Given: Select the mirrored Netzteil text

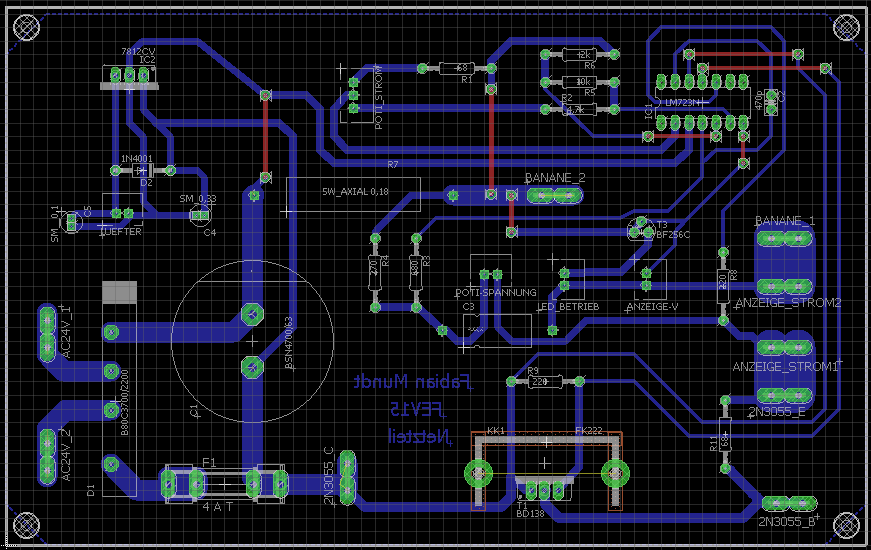Looking at the screenshot, I should (420, 437).
